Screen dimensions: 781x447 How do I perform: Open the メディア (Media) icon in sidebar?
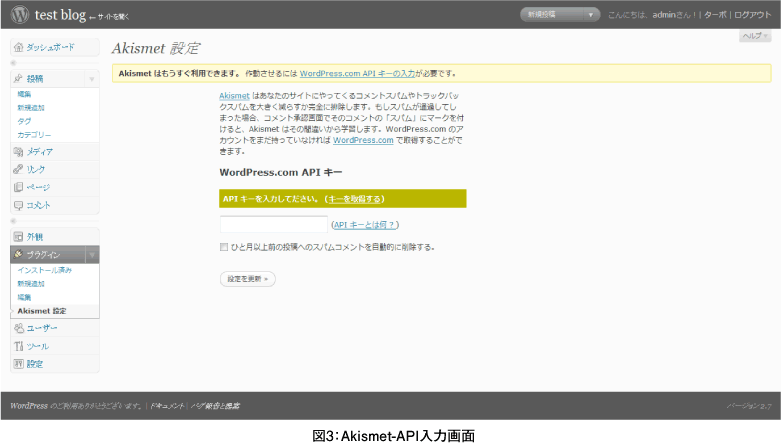(x=18, y=151)
